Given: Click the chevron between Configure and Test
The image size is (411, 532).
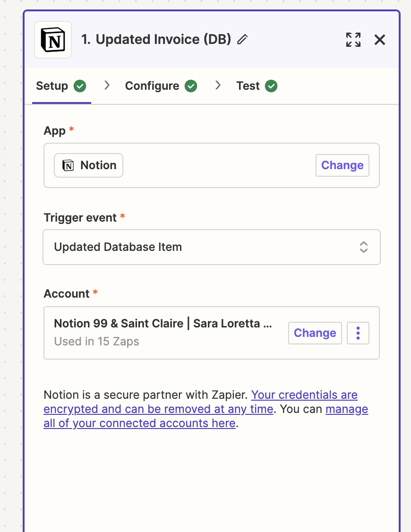Looking at the screenshot, I should click(x=218, y=85).
